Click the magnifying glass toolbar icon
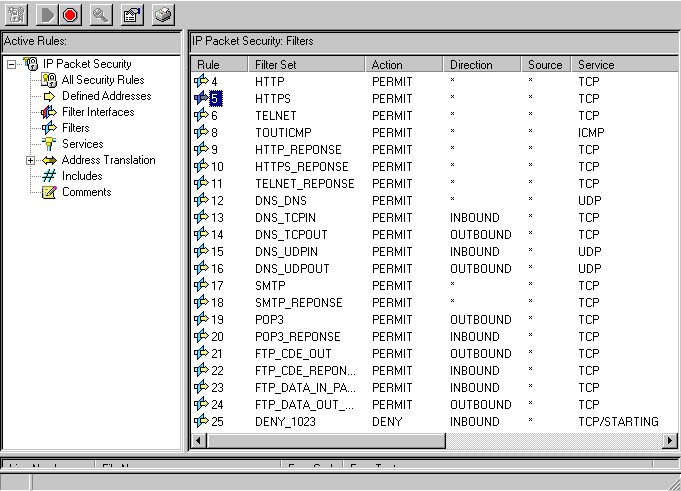 (100, 14)
